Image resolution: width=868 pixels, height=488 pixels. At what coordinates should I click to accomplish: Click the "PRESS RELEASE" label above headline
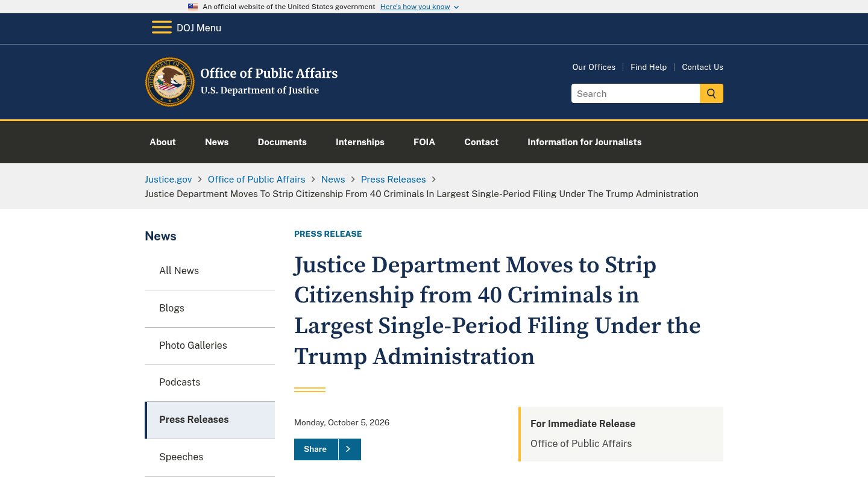pos(328,234)
